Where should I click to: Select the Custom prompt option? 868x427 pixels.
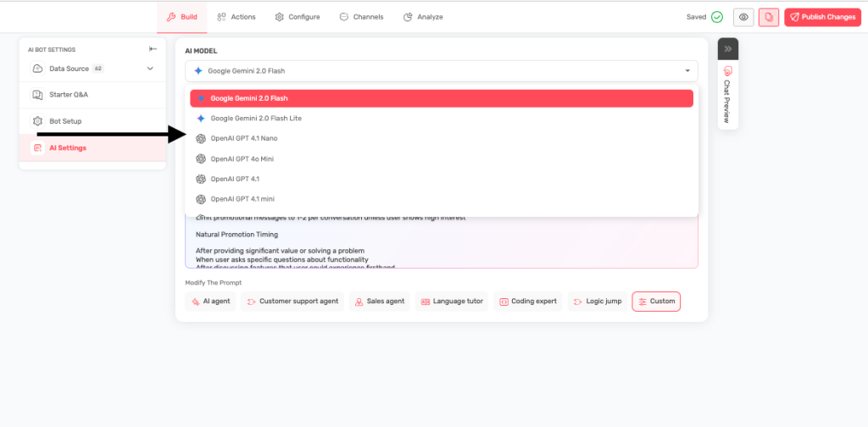[655, 302]
